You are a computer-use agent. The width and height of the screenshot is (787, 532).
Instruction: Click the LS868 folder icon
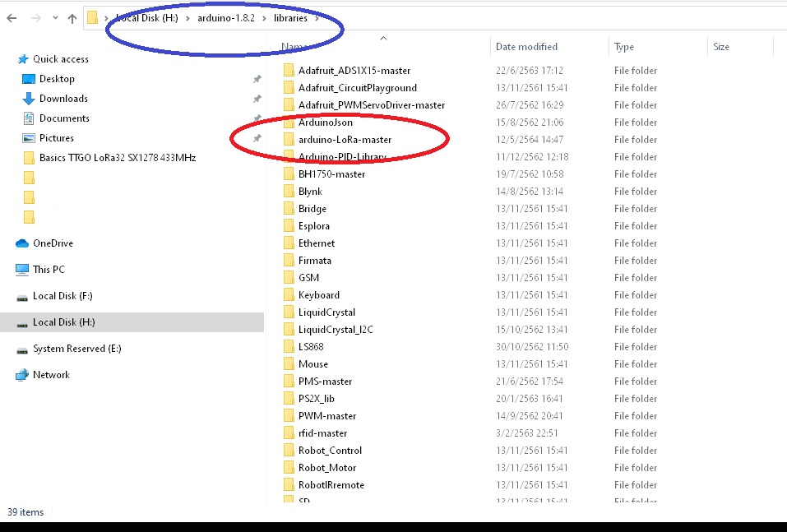click(x=289, y=347)
